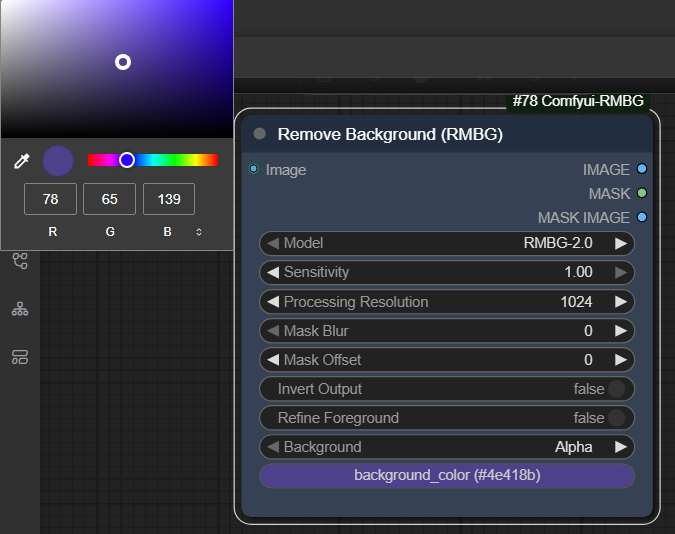675x534 pixels.
Task: Toggle the Invert Output switch
Action: 617,389
